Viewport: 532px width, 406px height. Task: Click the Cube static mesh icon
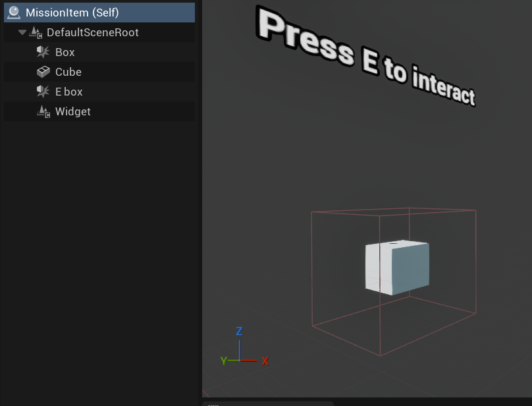point(43,72)
